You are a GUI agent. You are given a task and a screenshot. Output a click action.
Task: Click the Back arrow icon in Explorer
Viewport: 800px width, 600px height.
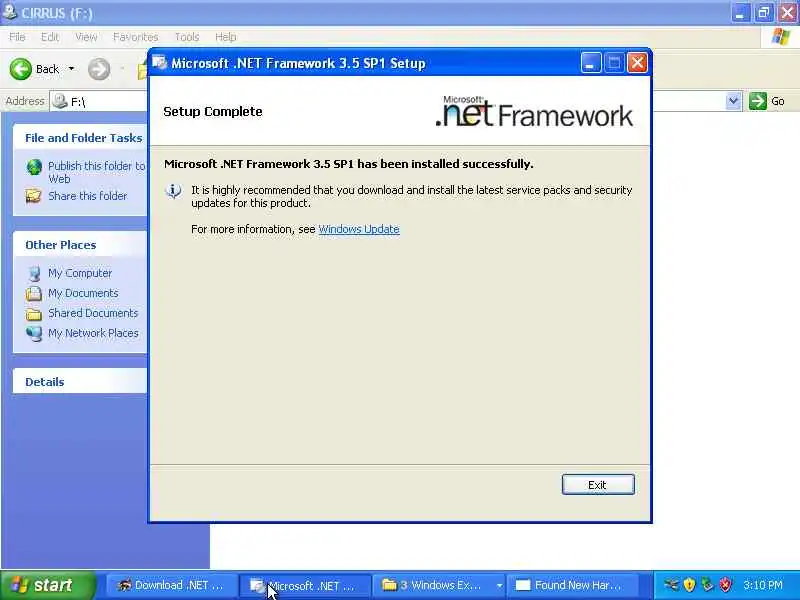20,69
